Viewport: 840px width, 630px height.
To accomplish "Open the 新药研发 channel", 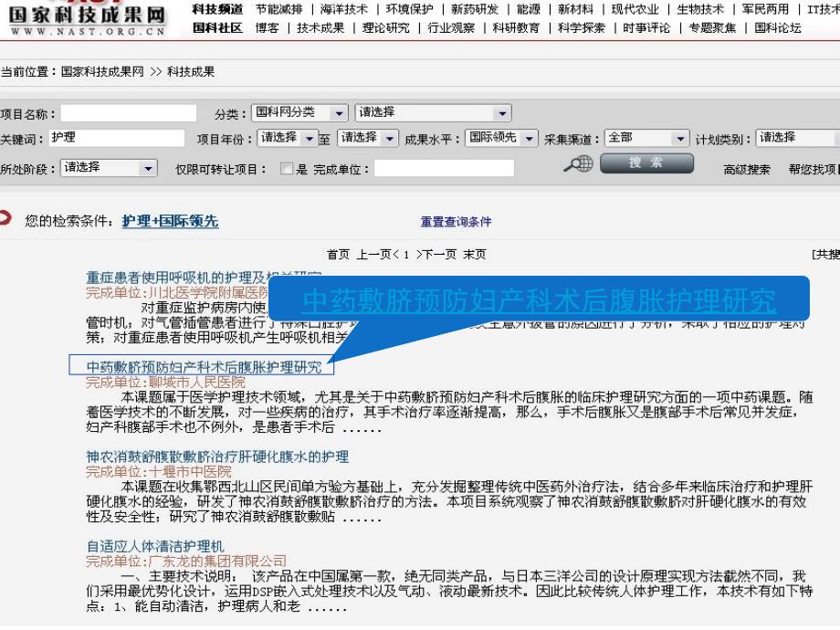I will [475, 9].
